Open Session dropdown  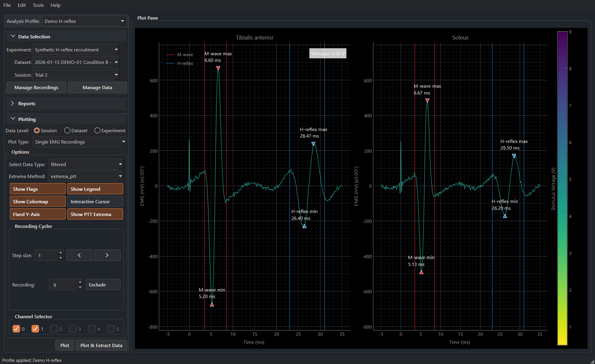(x=76, y=75)
